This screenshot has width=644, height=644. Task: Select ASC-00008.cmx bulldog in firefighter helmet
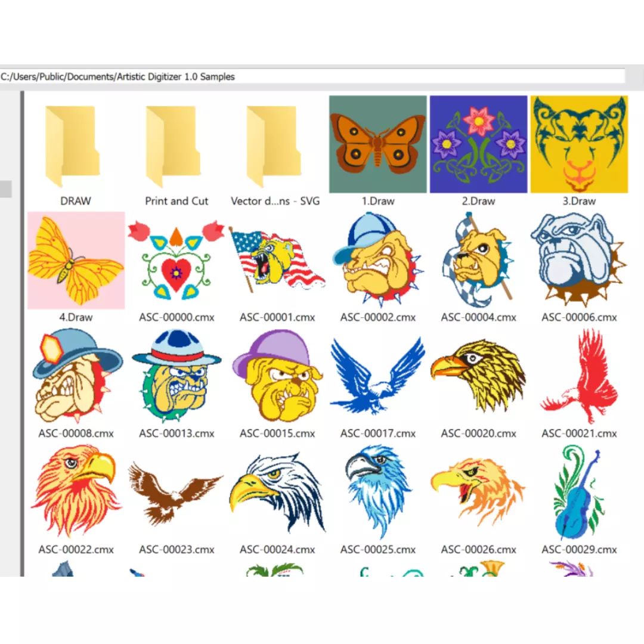click(76, 377)
